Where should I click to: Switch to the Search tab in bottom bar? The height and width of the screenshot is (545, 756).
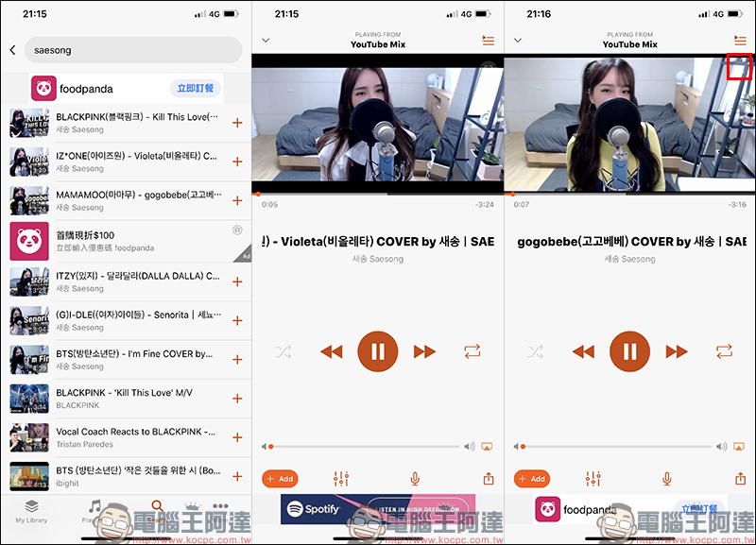click(157, 511)
